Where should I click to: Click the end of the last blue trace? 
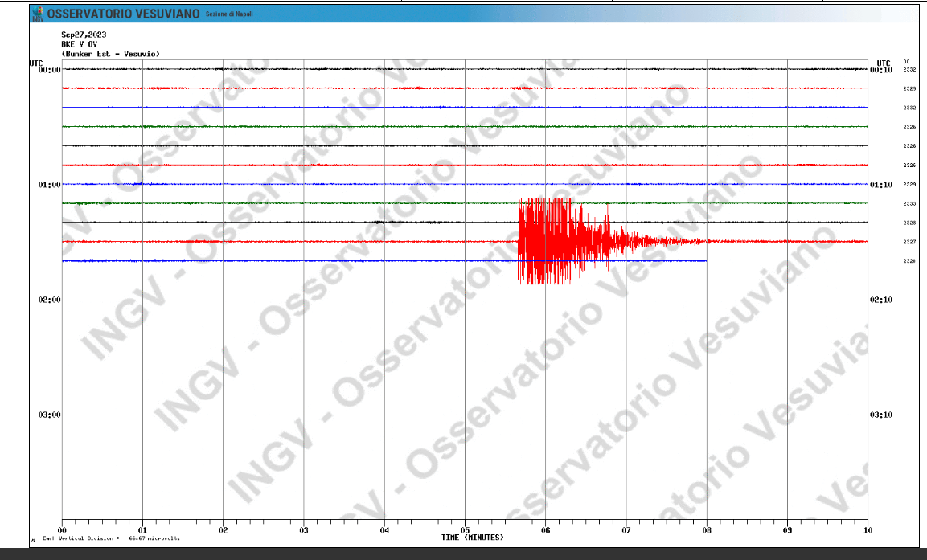pos(705,260)
